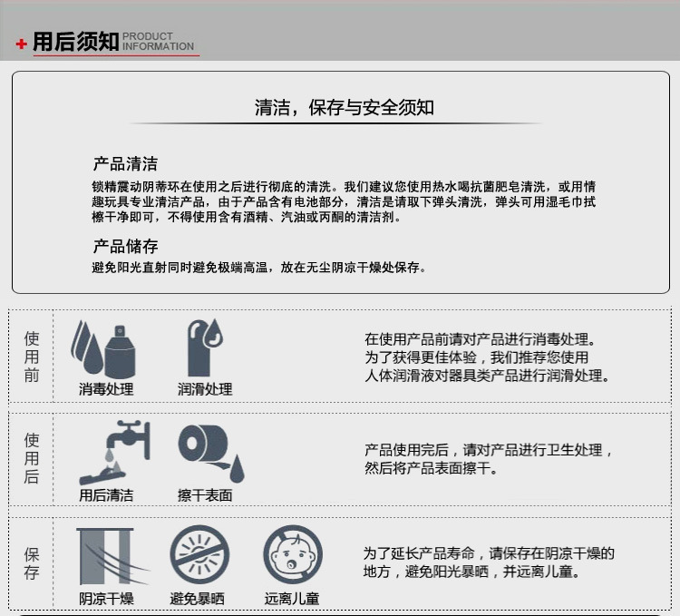This screenshot has width=680, height=616.
Task: Click the no-sunlight exposure icon
Action: [199, 555]
